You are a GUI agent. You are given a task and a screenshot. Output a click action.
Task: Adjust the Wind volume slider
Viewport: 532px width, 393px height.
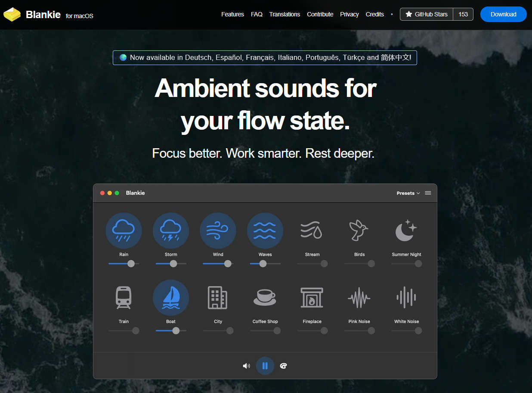[x=218, y=264]
